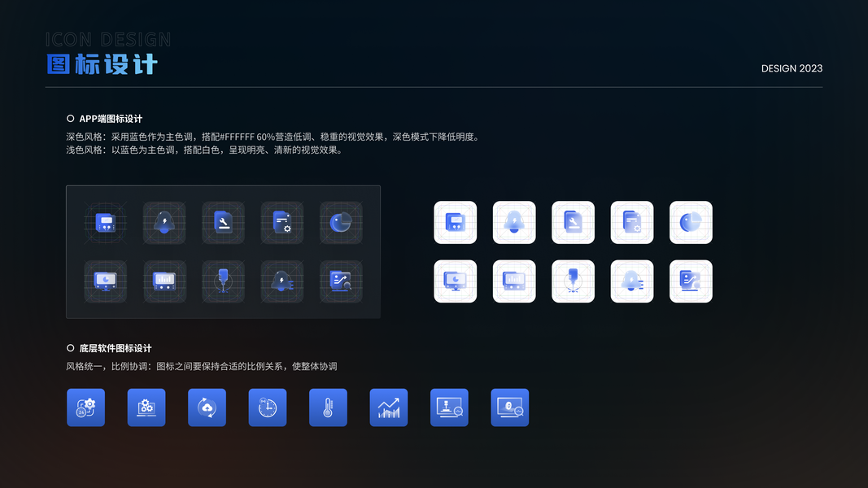
Task: Click the light-style bell with list lines icon
Action: click(632, 281)
